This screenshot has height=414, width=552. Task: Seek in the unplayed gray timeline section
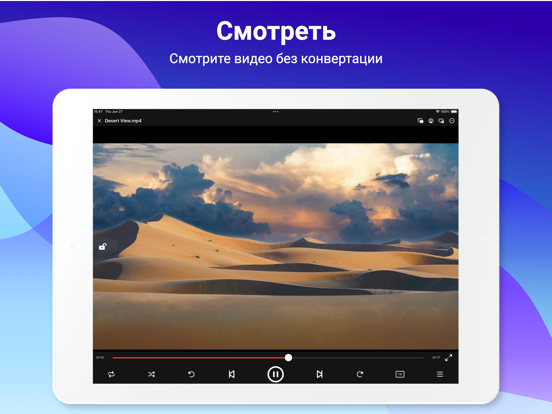358,358
